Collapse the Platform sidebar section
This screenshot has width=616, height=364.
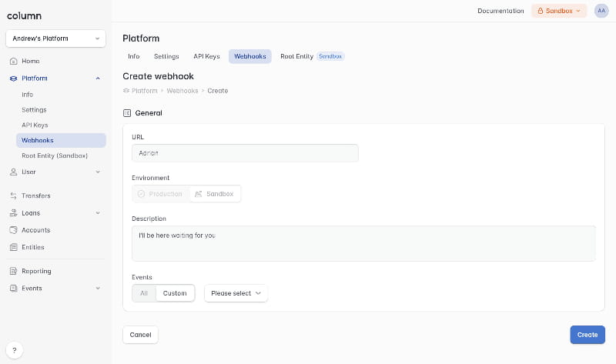[98, 78]
